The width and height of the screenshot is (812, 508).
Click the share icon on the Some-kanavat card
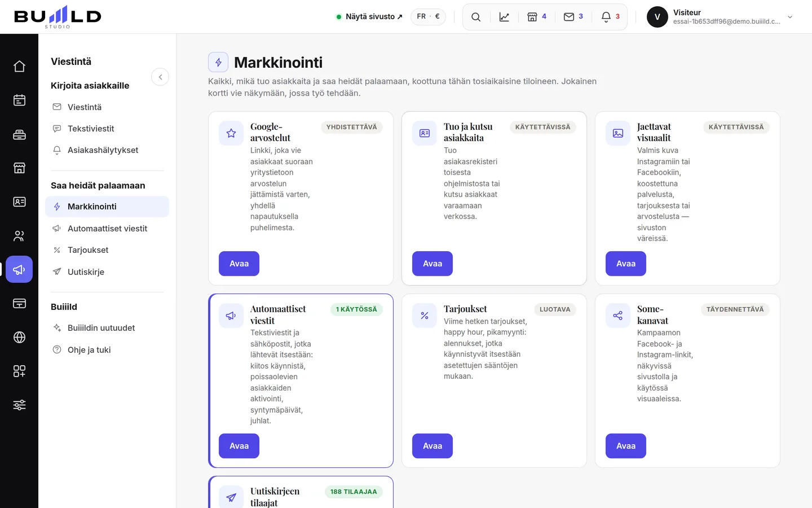[x=618, y=316]
